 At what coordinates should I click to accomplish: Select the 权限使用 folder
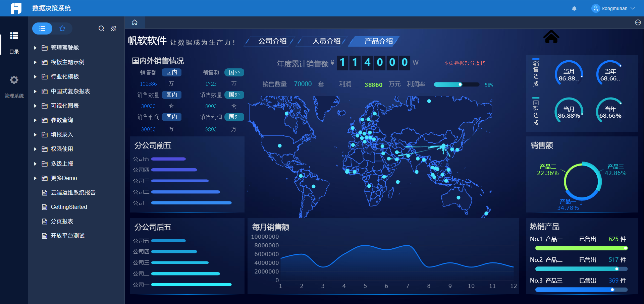point(62,149)
